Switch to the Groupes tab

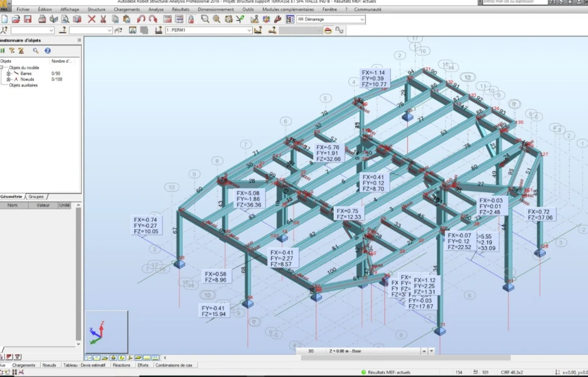click(36, 197)
